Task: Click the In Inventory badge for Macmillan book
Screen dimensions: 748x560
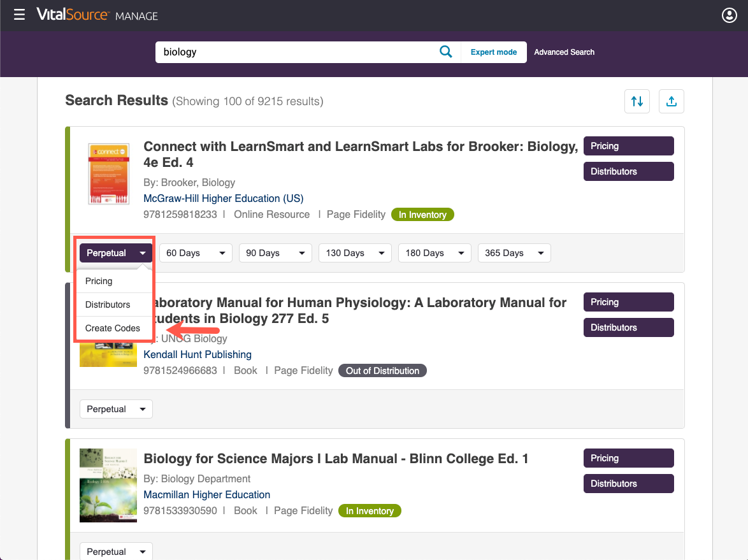Action: tap(370, 511)
